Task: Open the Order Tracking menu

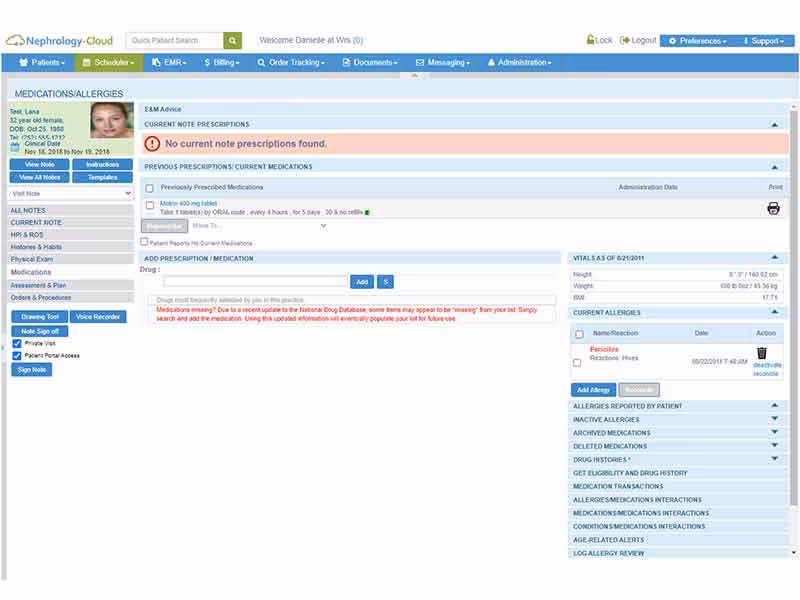Action: pyautogui.click(x=291, y=62)
